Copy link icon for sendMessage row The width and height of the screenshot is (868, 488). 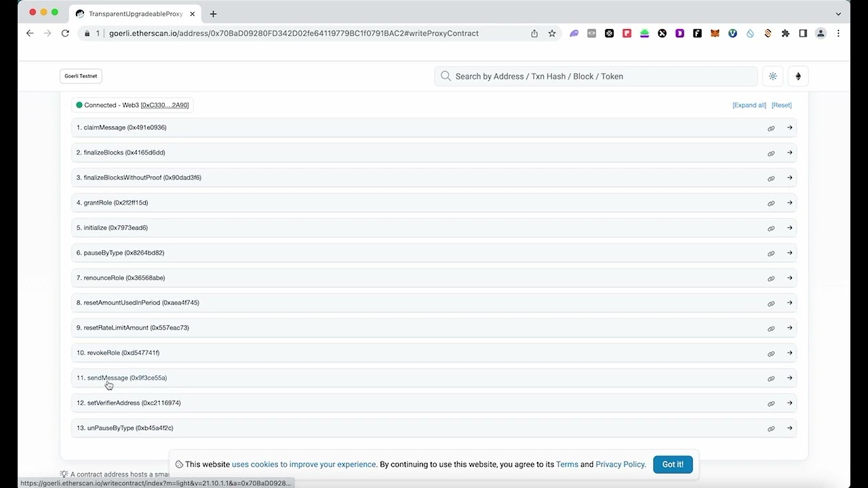point(771,379)
